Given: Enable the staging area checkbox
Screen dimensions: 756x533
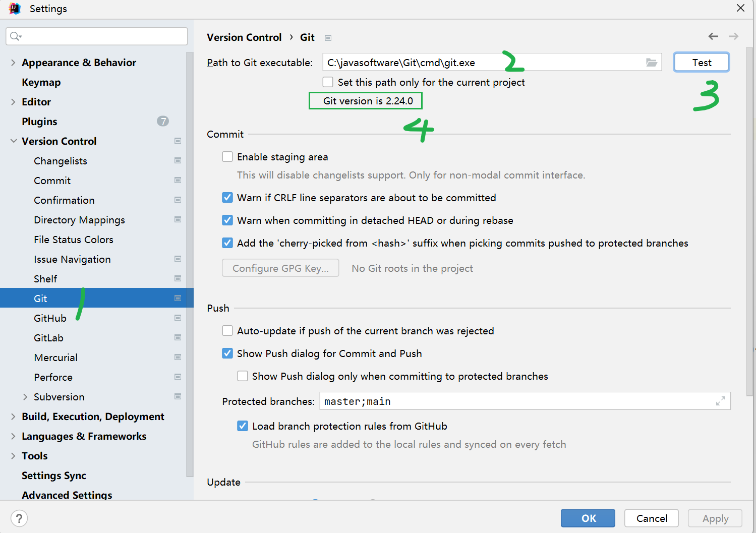Looking at the screenshot, I should [227, 157].
